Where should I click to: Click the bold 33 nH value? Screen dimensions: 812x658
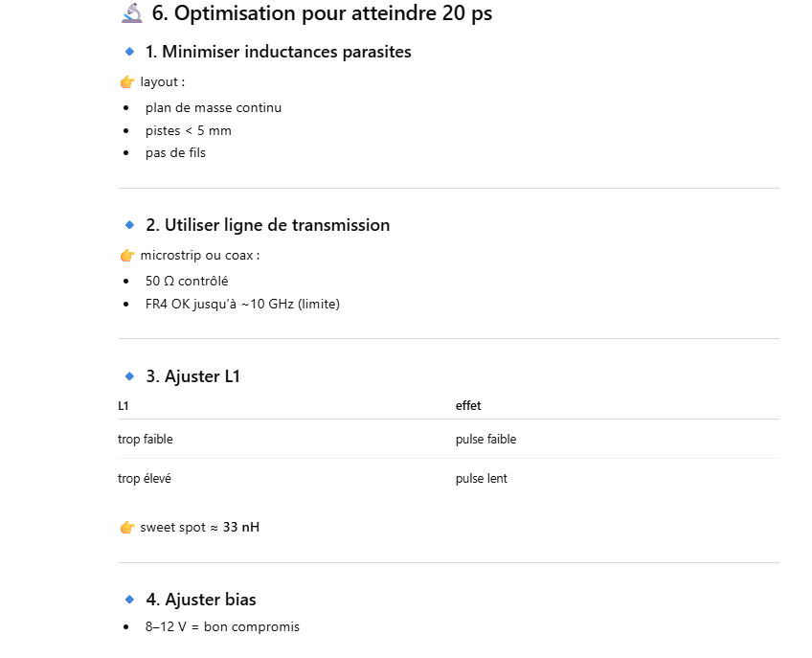(x=241, y=528)
